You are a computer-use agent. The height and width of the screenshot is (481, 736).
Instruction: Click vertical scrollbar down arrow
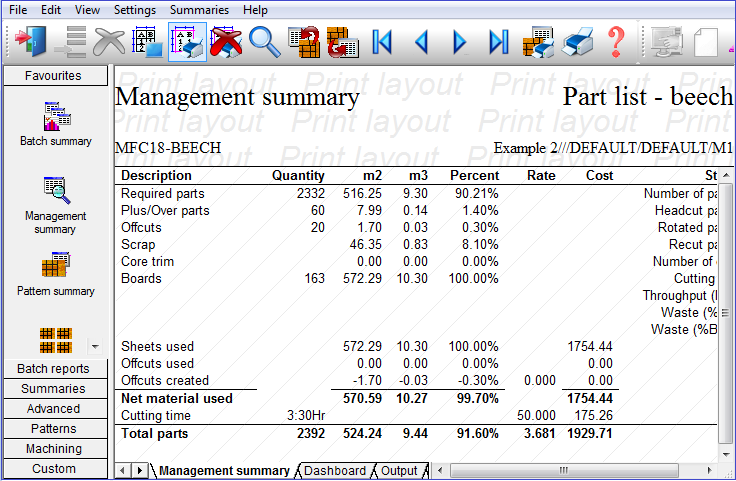tap(726, 455)
